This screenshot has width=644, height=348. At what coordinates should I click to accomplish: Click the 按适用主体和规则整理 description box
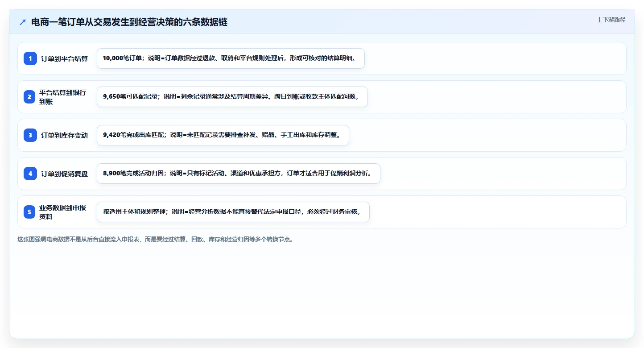233,212
